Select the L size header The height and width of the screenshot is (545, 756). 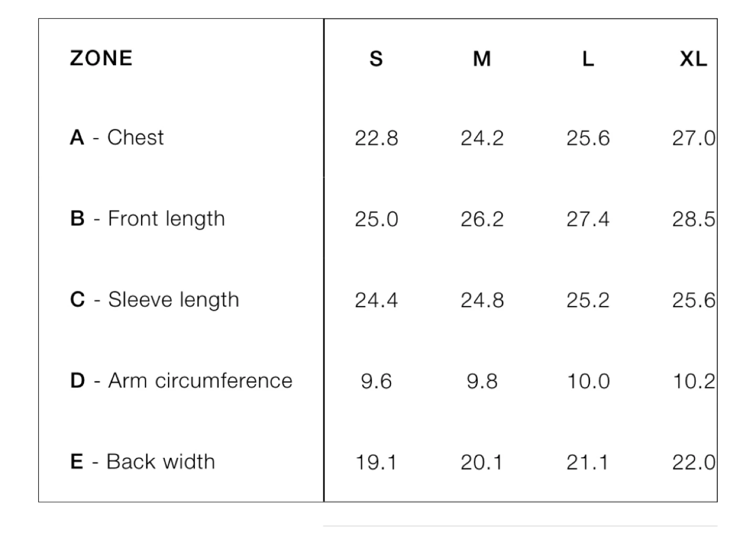[x=588, y=59]
